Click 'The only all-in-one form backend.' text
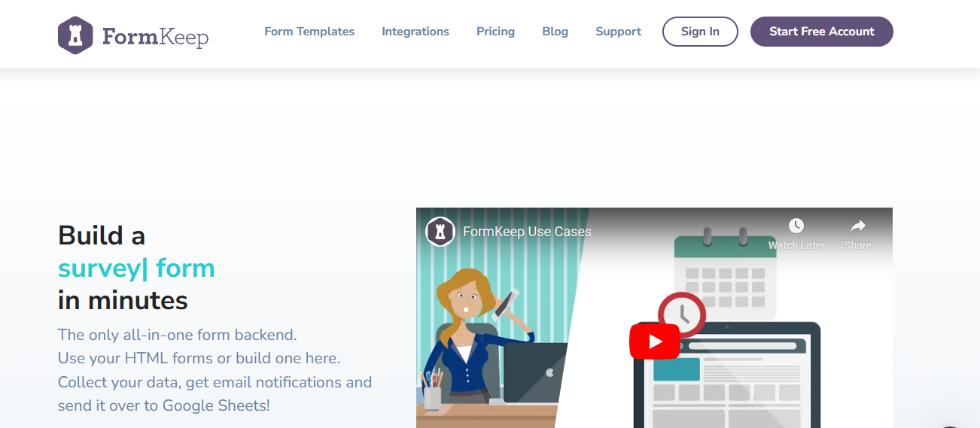The width and height of the screenshot is (980, 428). click(x=178, y=334)
